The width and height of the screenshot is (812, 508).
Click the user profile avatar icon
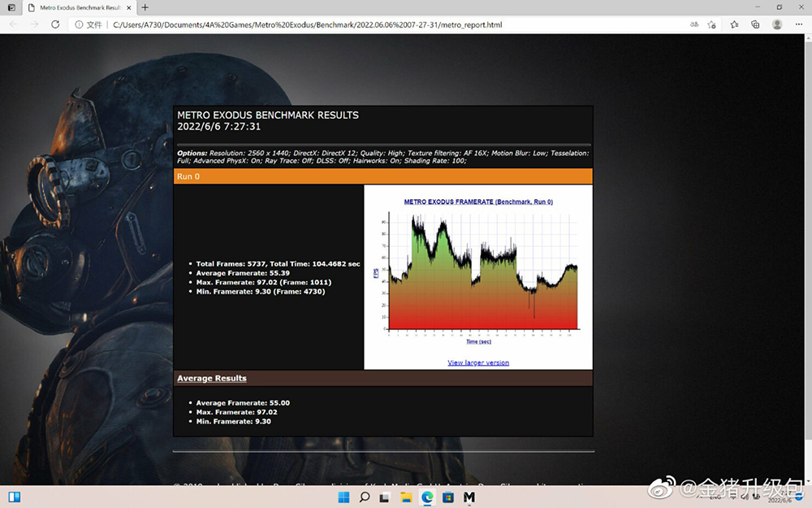click(777, 24)
